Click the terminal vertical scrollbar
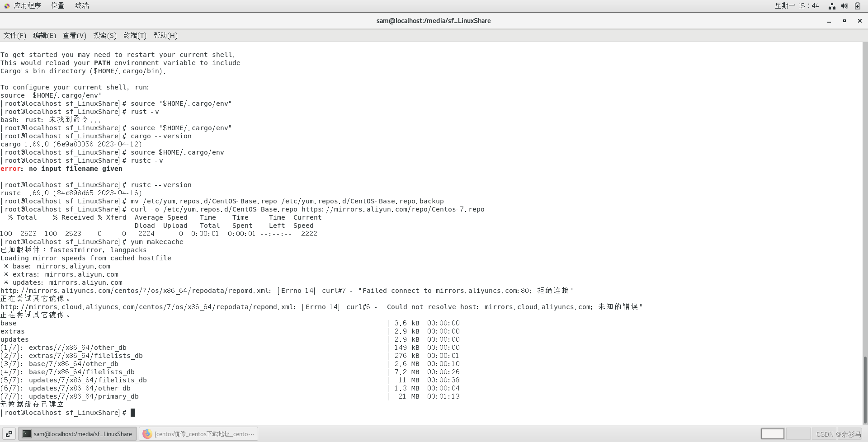Image resolution: width=868 pixels, height=442 pixels. click(x=865, y=389)
